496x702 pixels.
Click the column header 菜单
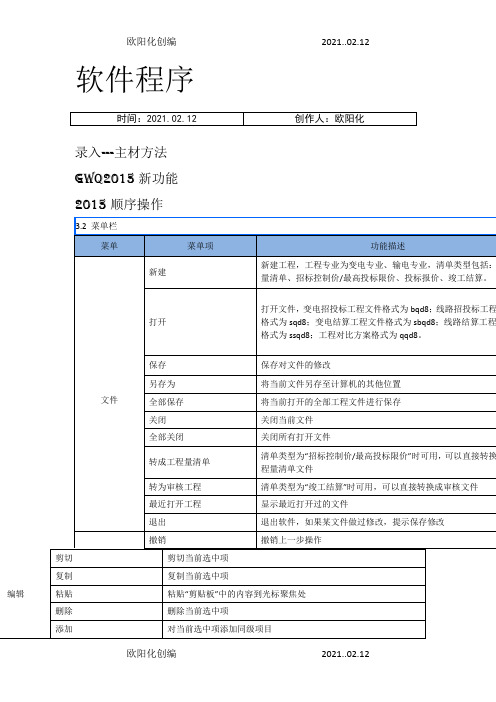point(109,246)
